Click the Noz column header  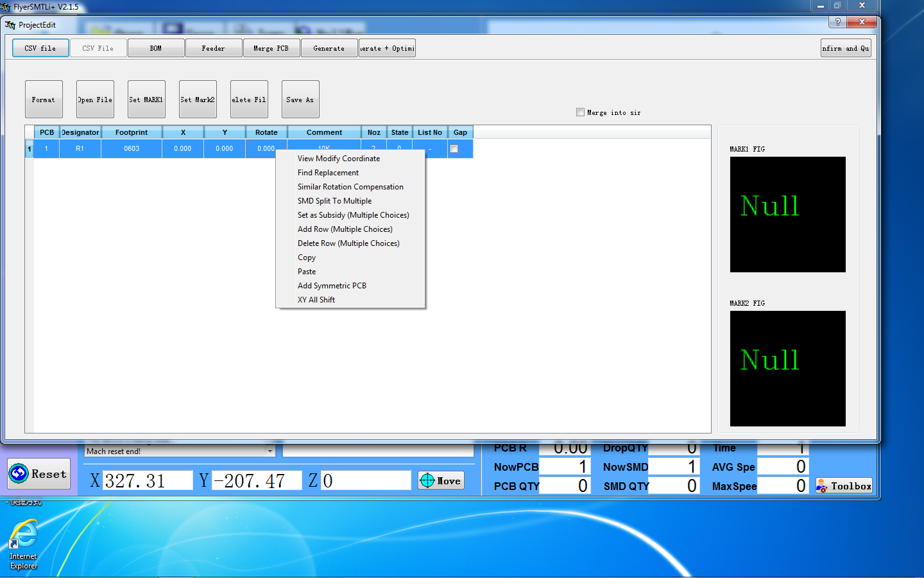pos(374,132)
